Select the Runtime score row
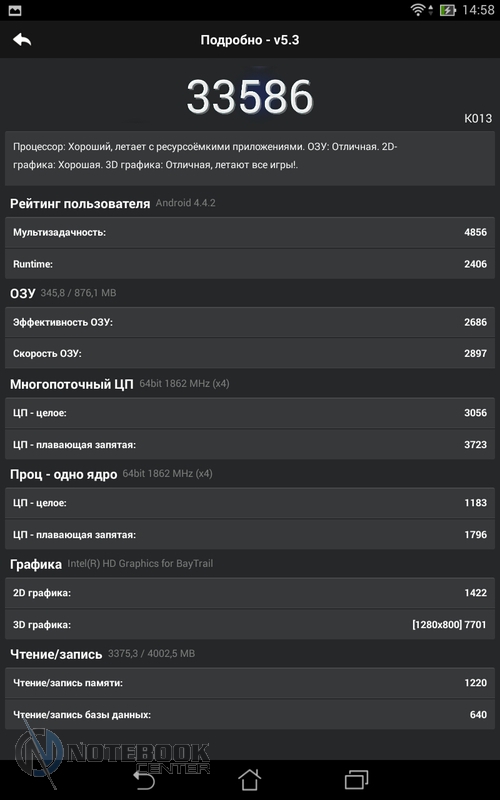 pyautogui.click(x=249, y=264)
